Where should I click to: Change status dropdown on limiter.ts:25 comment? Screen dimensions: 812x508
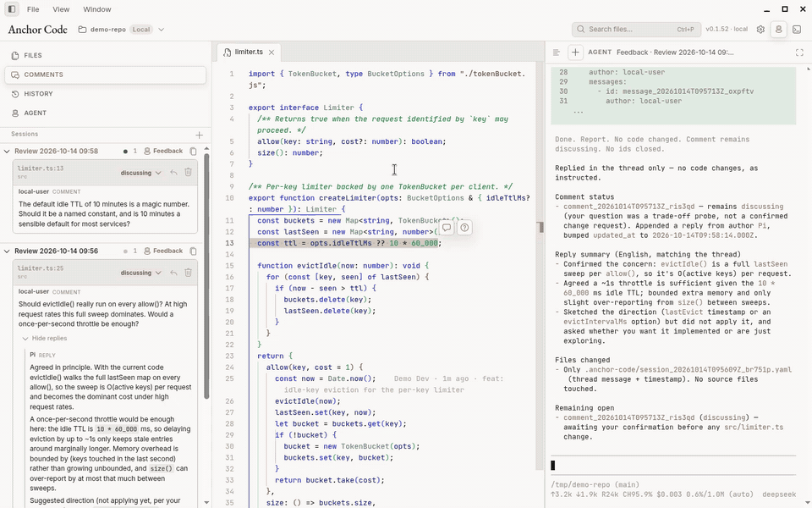141,273
